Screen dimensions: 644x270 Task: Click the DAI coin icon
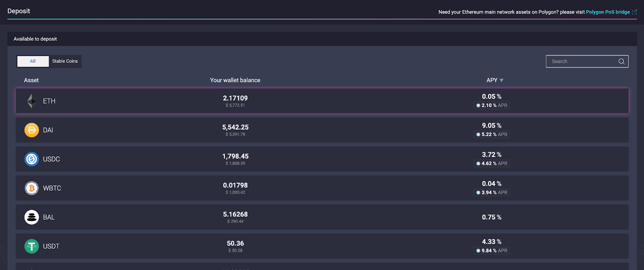point(32,130)
